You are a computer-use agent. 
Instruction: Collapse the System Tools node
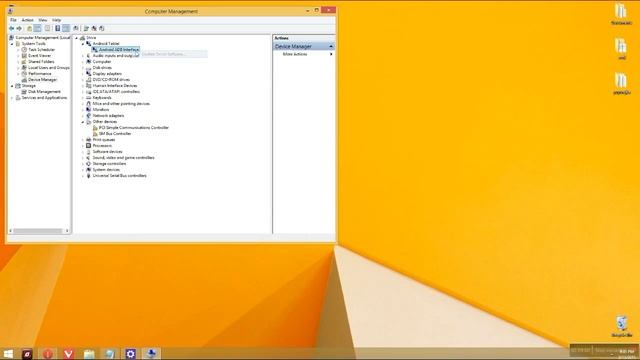click(12, 44)
